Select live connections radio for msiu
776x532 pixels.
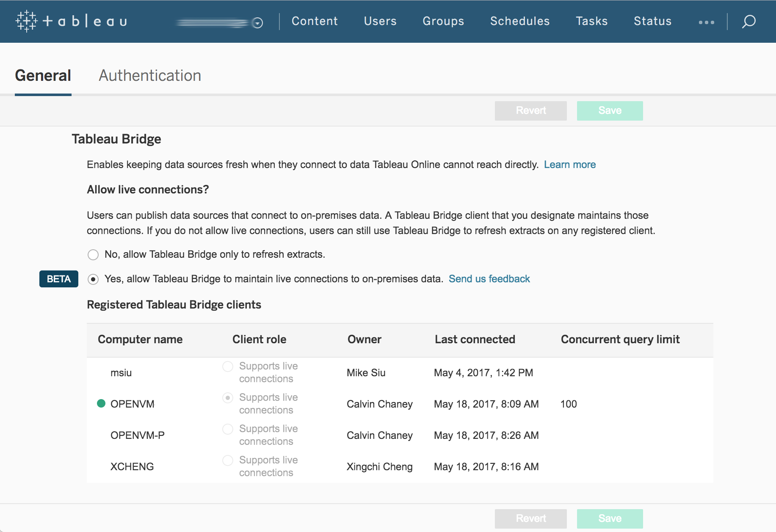click(228, 367)
